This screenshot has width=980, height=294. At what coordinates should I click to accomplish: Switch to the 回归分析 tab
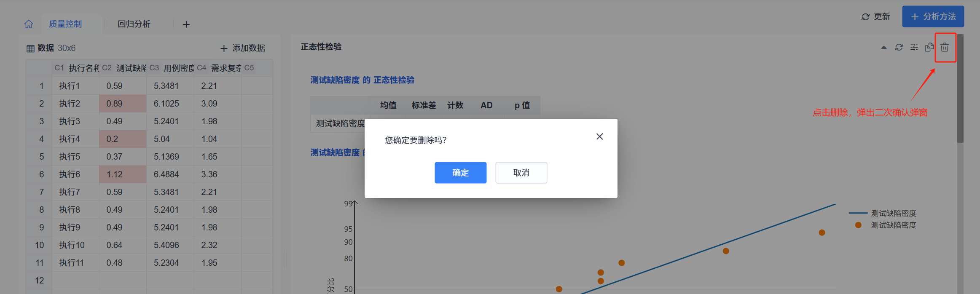(x=134, y=24)
